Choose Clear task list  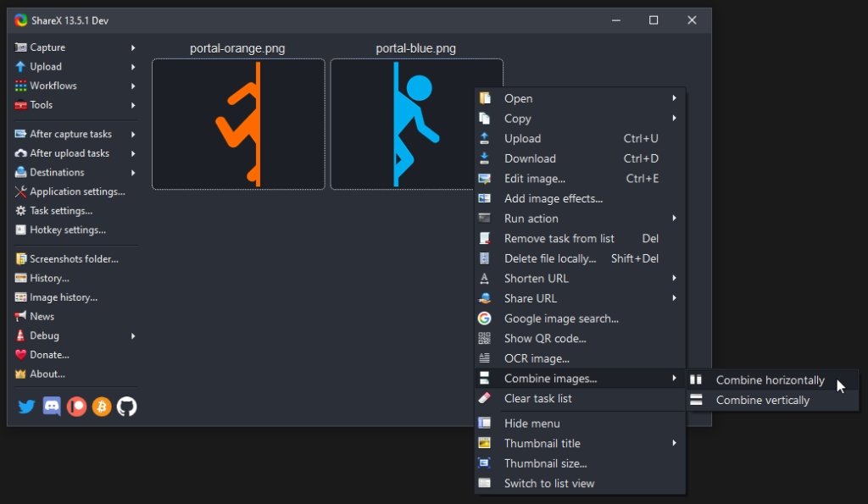coord(580,398)
